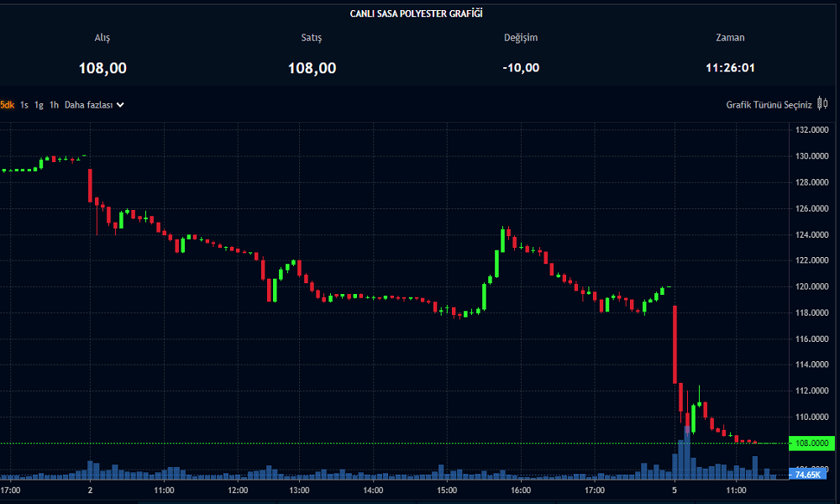
Task: Click the 14:00 time axis label
Action: click(374, 490)
